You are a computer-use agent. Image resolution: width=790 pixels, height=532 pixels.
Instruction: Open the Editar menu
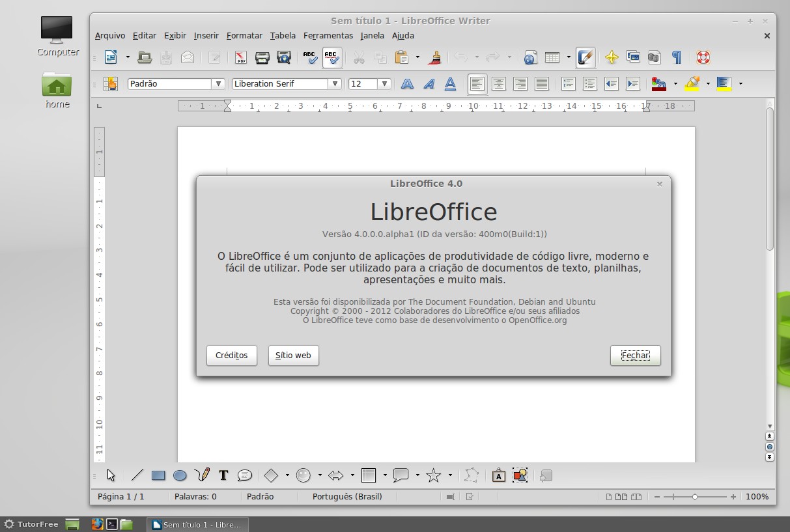click(x=145, y=36)
